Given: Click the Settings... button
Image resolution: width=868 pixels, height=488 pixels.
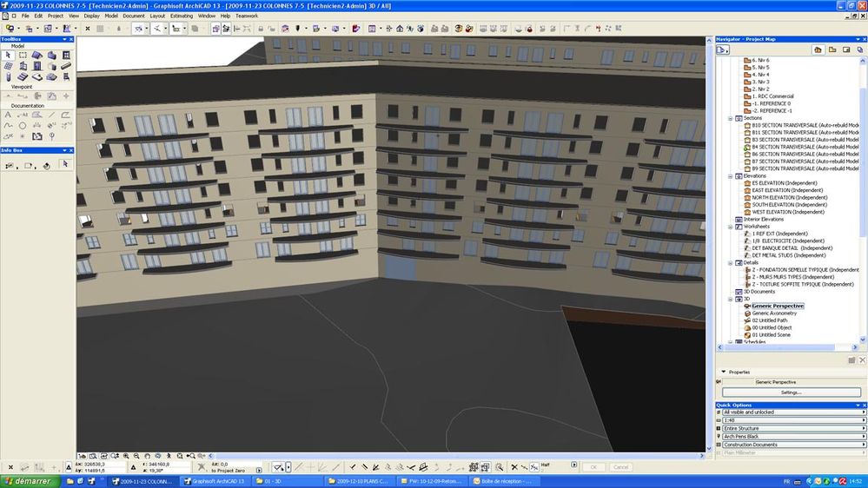Looking at the screenshot, I should [x=792, y=392].
